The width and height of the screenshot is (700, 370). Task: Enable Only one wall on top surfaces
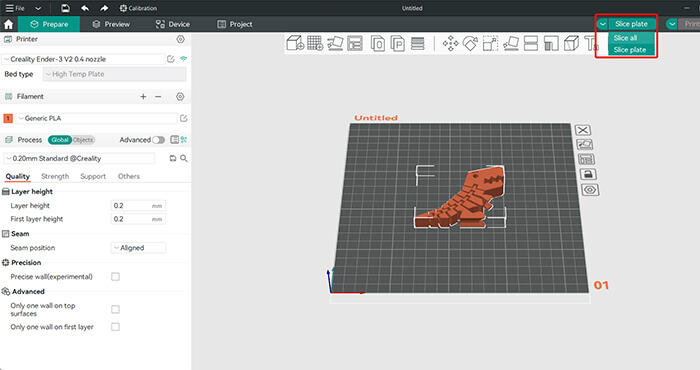[115, 309]
